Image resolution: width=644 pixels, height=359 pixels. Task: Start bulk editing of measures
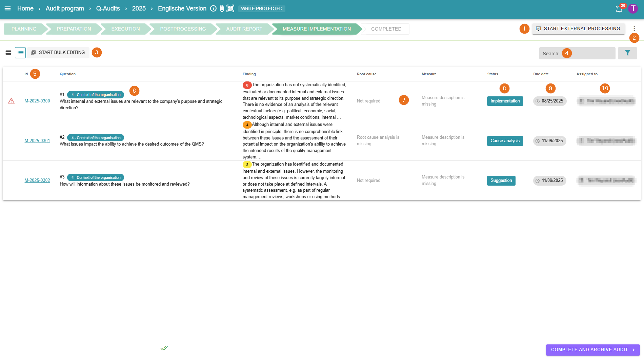[58, 53]
